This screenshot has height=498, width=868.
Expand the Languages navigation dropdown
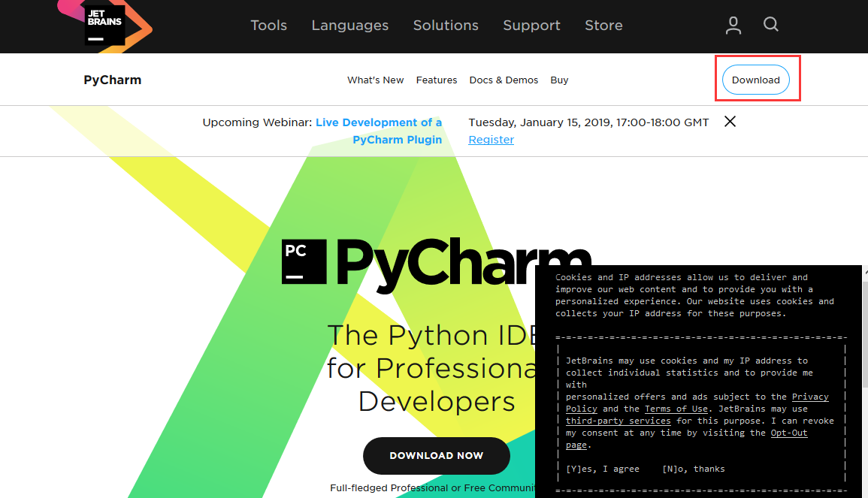(x=349, y=26)
